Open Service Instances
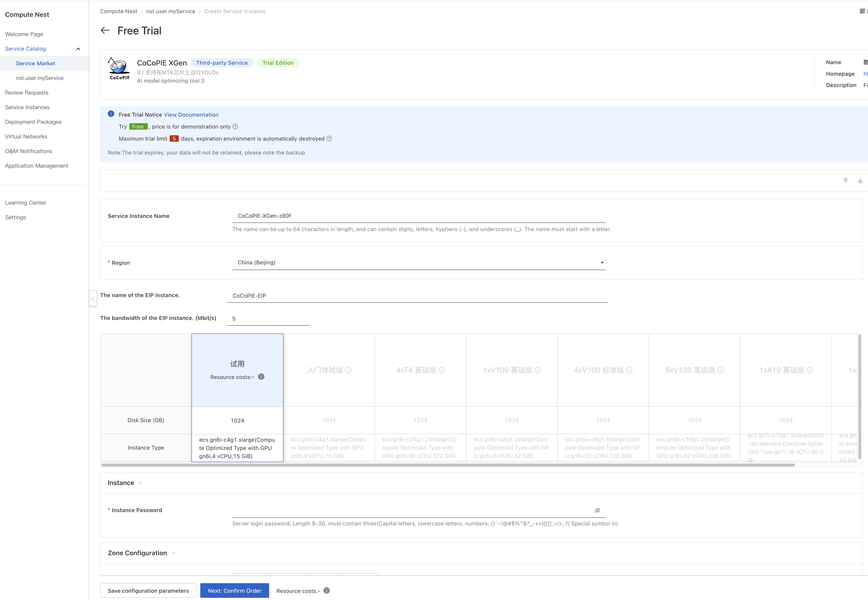 point(27,107)
